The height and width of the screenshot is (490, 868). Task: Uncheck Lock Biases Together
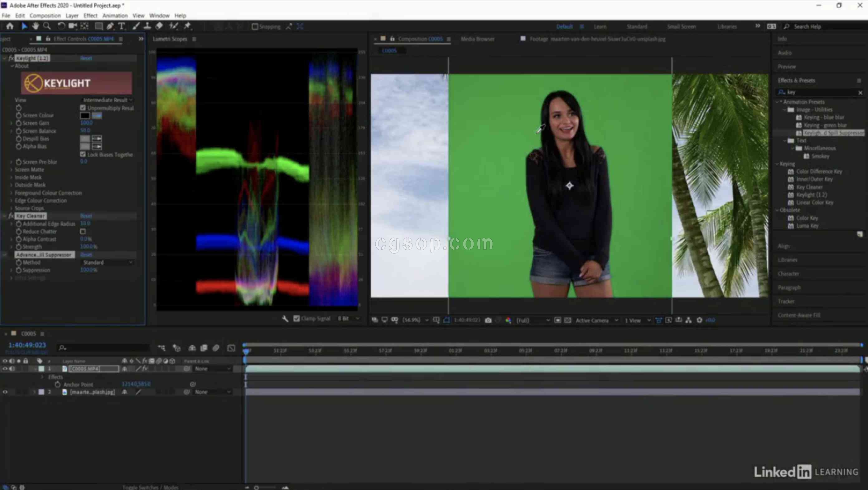click(x=83, y=154)
